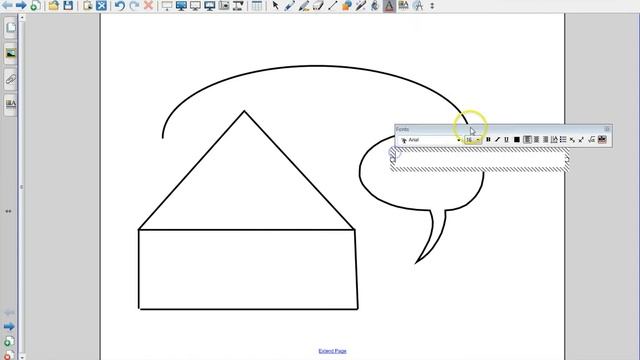The image size is (640, 360).
Task: Show the screen shade icon
Action: [167, 5]
